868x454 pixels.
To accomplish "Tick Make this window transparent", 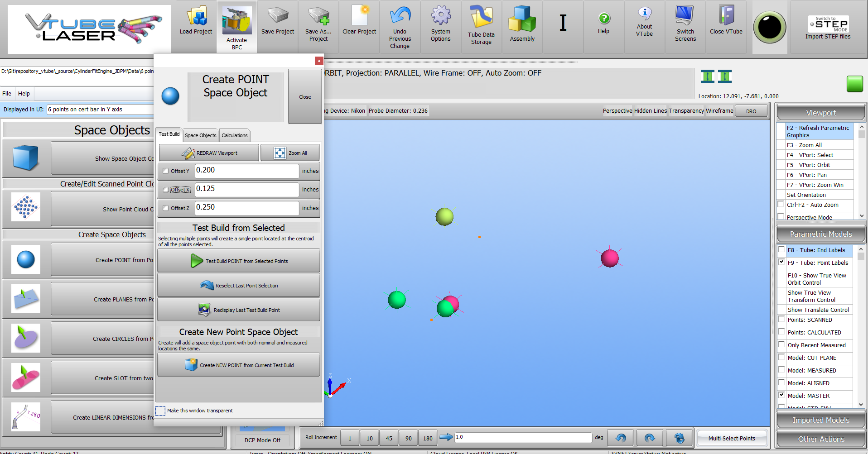I will (x=160, y=411).
